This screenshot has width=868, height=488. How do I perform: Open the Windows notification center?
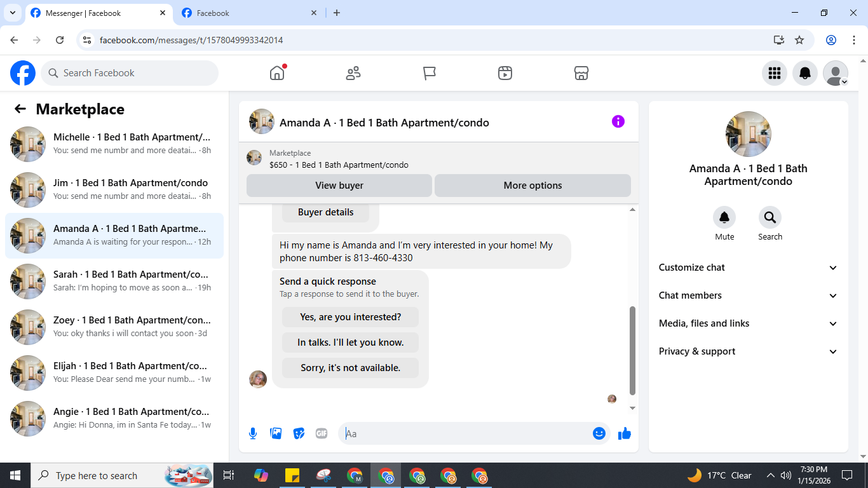tap(847, 475)
